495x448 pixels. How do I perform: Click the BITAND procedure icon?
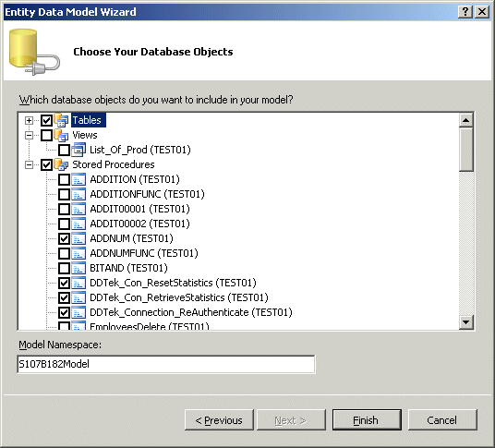[x=78, y=269]
